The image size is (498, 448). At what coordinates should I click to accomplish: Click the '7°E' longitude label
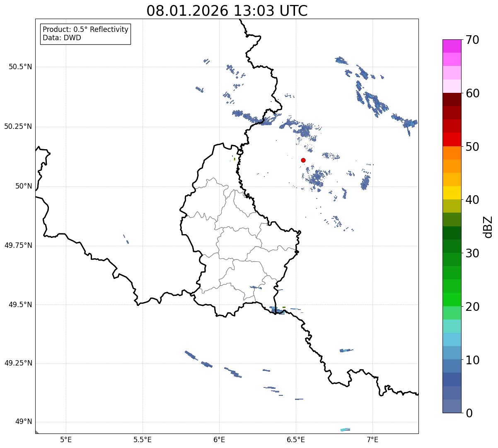373,439
